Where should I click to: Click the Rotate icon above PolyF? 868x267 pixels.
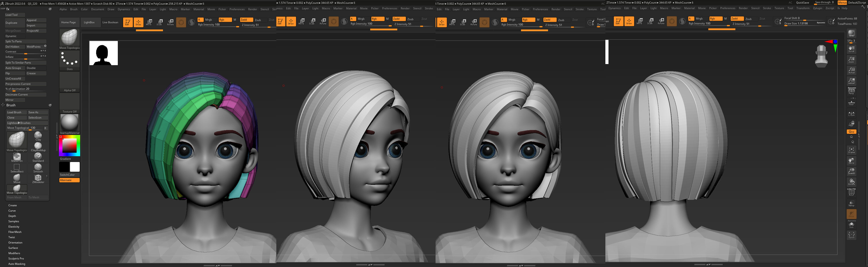coord(851,182)
